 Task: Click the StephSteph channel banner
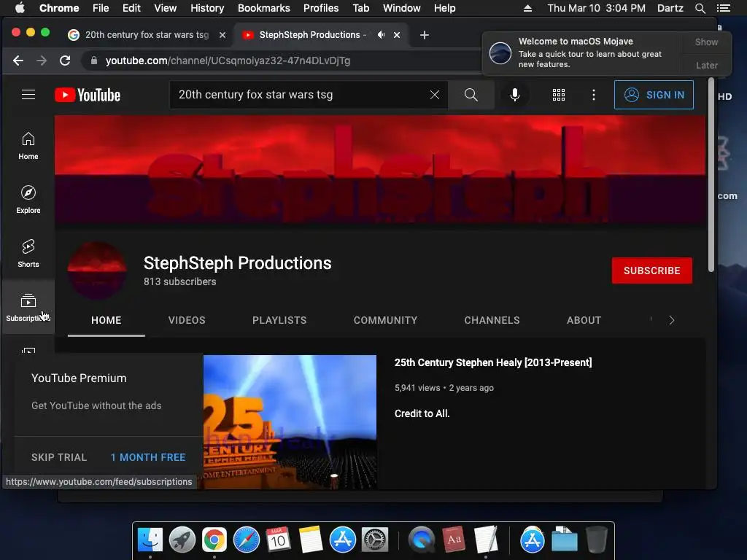click(379, 169)
